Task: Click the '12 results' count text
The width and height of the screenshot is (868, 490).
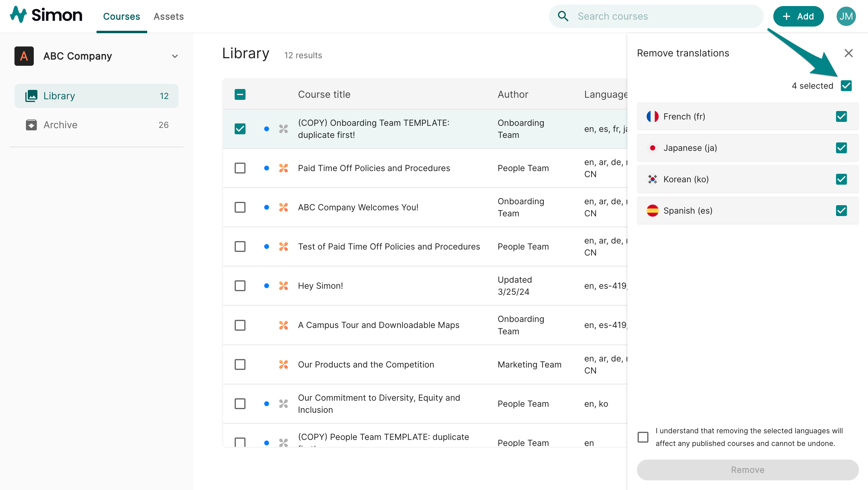Action: [303, 55]
